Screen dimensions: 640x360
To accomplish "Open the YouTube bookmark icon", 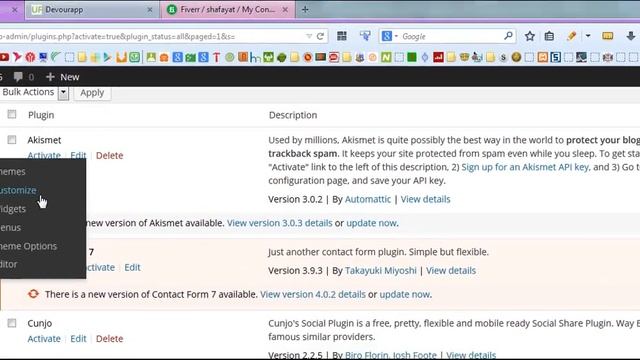I will tap(4, 57).
